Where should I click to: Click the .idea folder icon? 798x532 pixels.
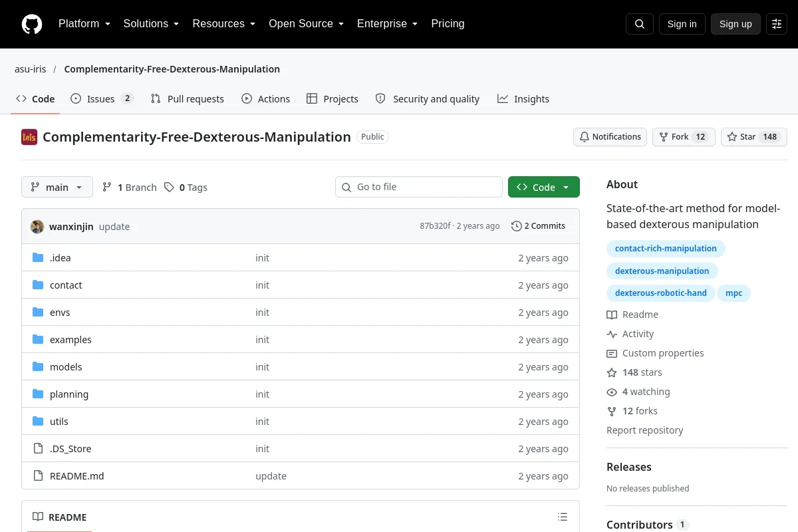38,257
